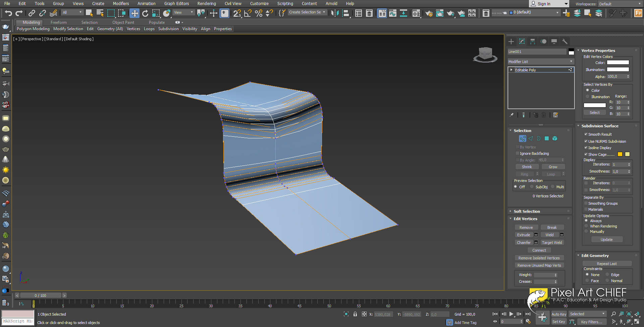This screenshot has width=644, height=327.
Task: Expand the Soft Selection rollout
Action: pos(527,211)
